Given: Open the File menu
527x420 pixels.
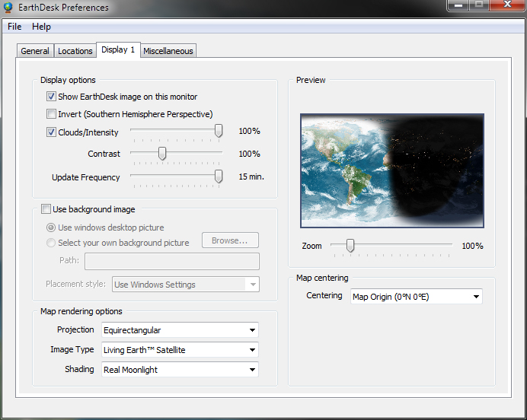Looking at the screenshot, I should pyautogui.click(x=14, y=27).
